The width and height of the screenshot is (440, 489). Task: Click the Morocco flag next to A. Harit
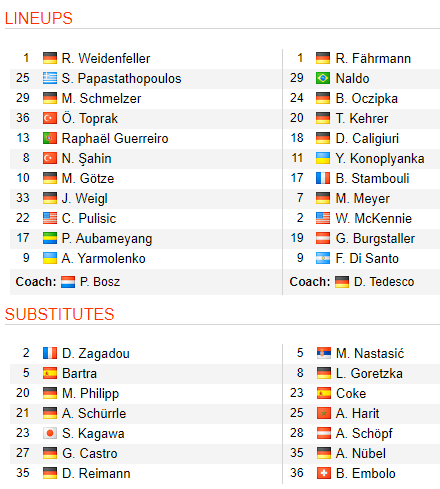click(x=324, y=413)
